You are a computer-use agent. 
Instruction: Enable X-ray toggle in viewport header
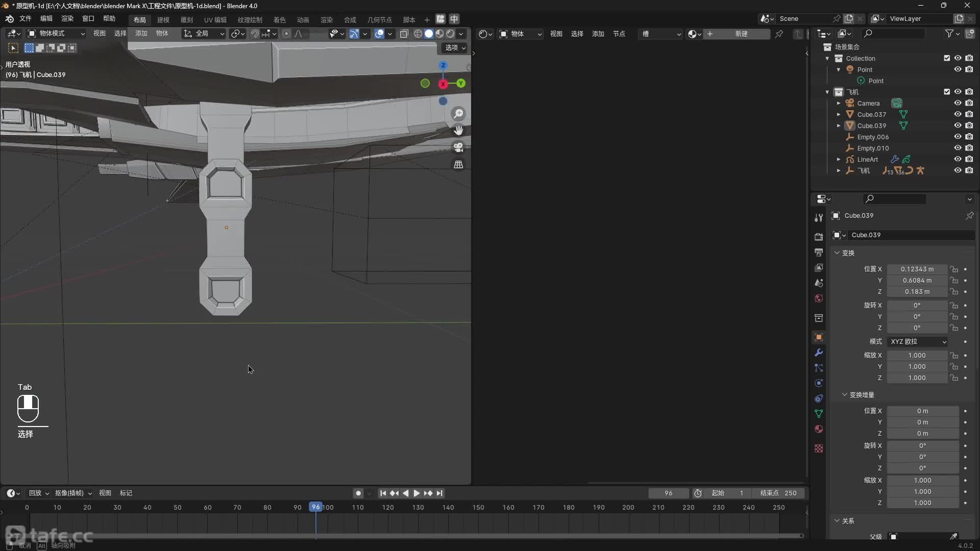point(404,34)
